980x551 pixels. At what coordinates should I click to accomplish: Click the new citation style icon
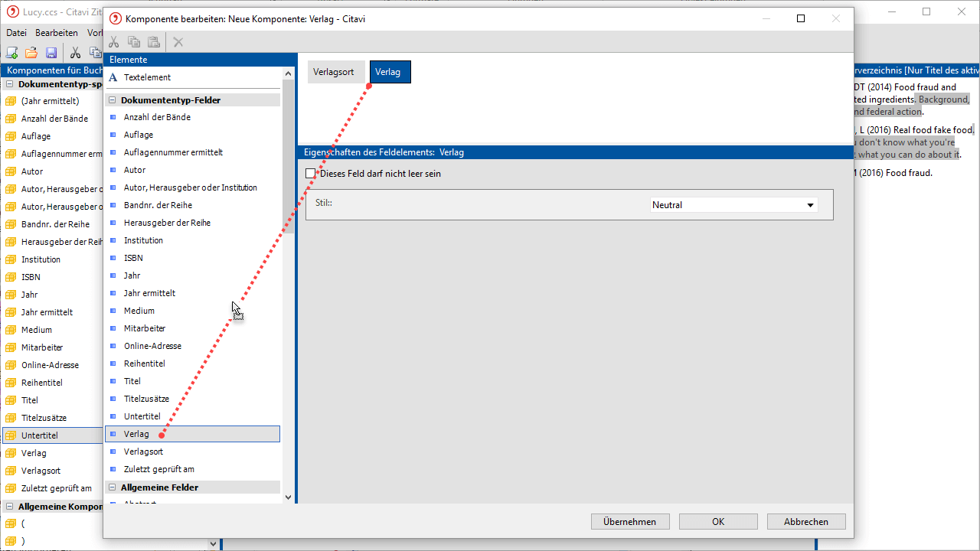(12, 53)
